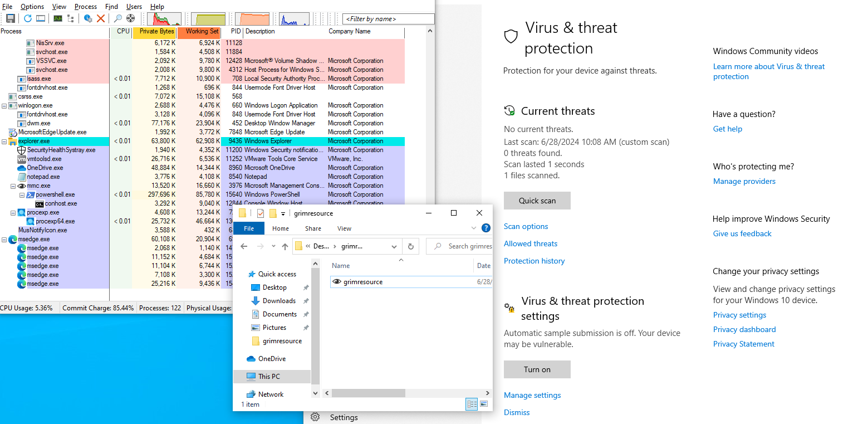Collapse the winlogon.exe process tree
This screenshot has width=868, height=424.
[x=4, y=106]
